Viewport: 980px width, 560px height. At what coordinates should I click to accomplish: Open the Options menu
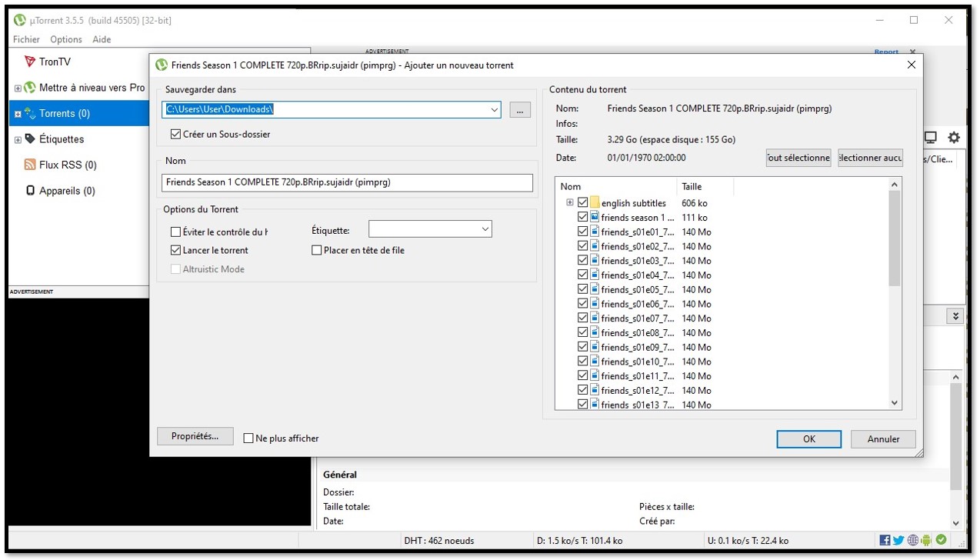click(66, 39)
